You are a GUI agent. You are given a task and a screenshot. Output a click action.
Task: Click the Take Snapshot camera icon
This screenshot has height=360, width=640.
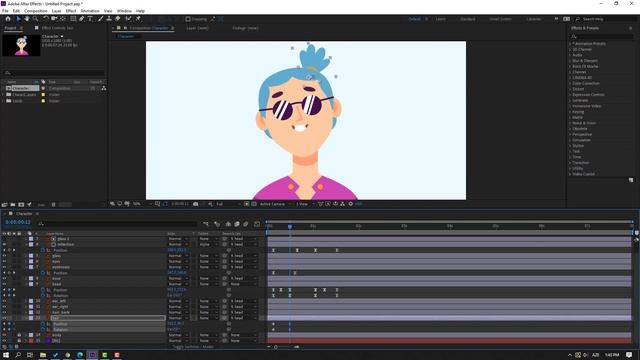coord(196,204)
